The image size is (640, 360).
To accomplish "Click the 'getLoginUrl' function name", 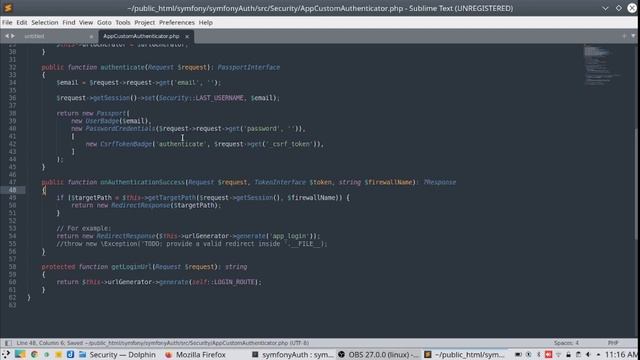I will [x=131, y=267].
